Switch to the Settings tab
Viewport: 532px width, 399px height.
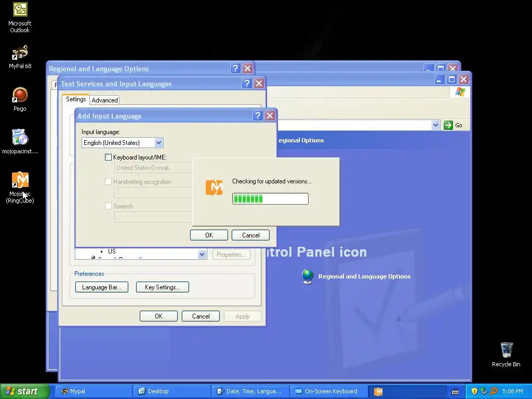pos(76,99)
